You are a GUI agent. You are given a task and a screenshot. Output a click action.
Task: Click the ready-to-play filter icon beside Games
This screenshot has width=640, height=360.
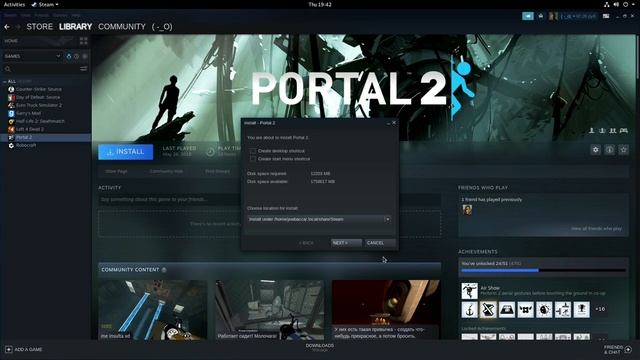click(84, 56)
